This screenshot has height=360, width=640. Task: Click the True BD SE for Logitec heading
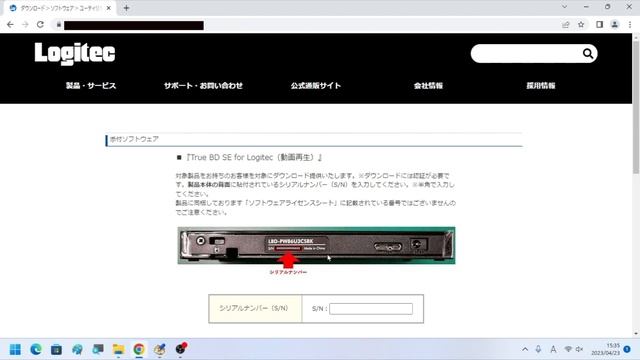point(254,157)
